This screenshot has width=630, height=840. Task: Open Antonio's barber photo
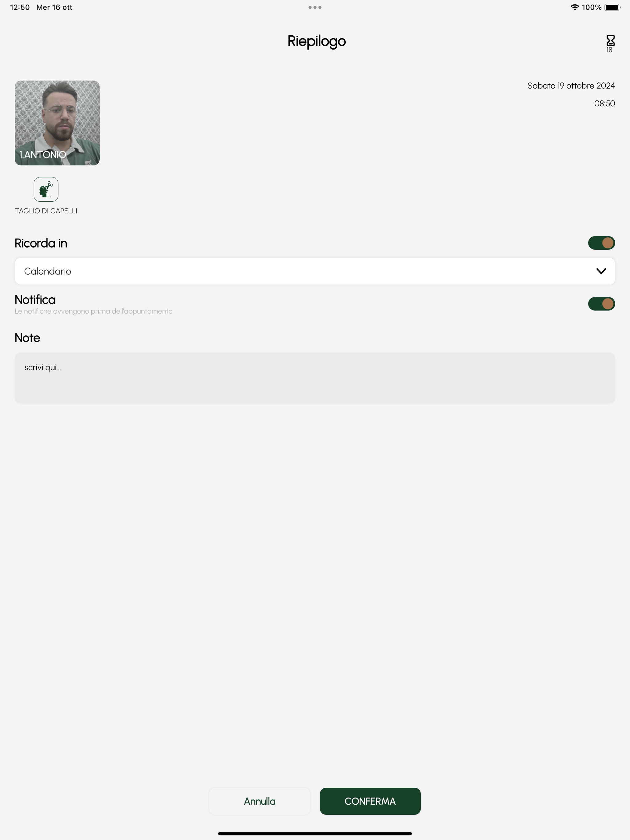pos(57,123)
